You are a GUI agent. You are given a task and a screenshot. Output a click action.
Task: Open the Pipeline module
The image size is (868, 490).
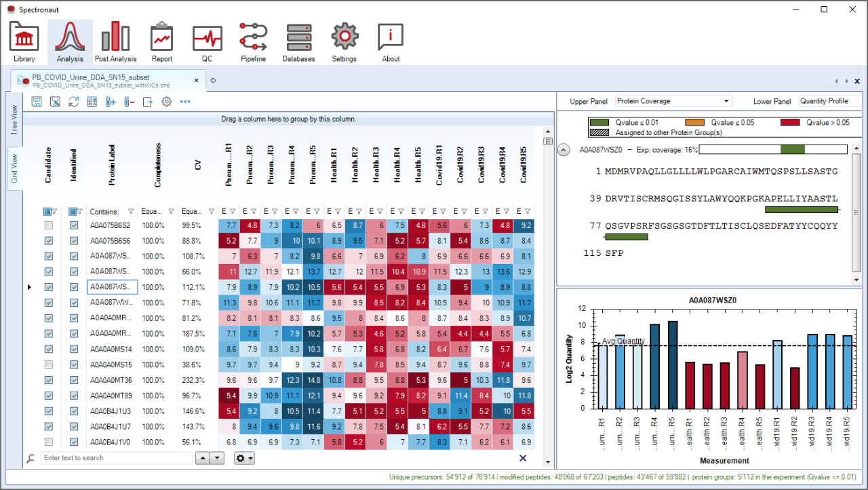point(253,39)
